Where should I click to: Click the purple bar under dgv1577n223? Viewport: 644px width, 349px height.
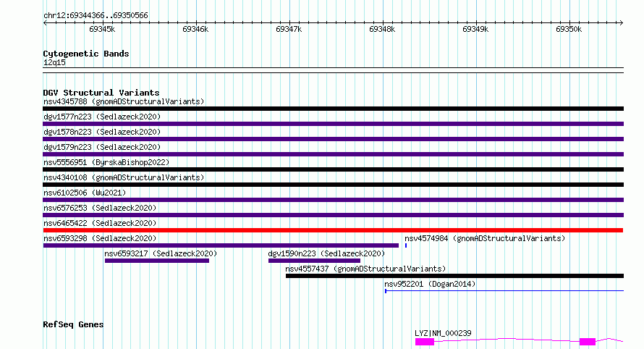[x=333, y=124]
